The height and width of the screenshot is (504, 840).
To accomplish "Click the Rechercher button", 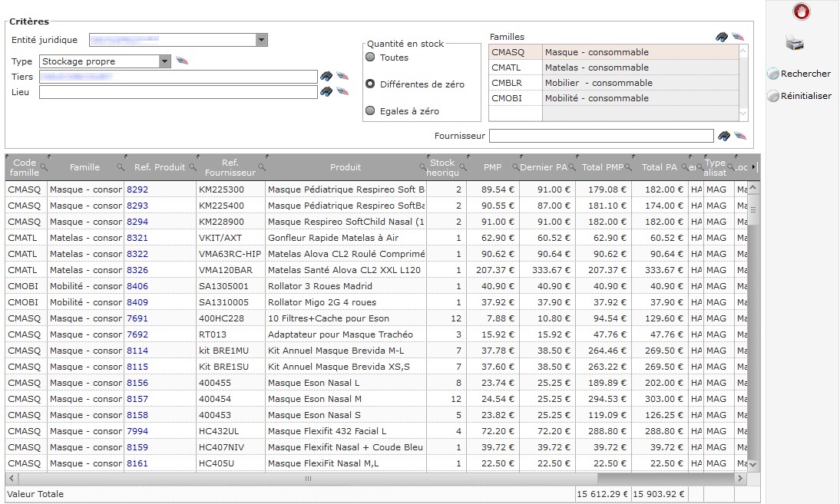I will click(x=799, y=74).
